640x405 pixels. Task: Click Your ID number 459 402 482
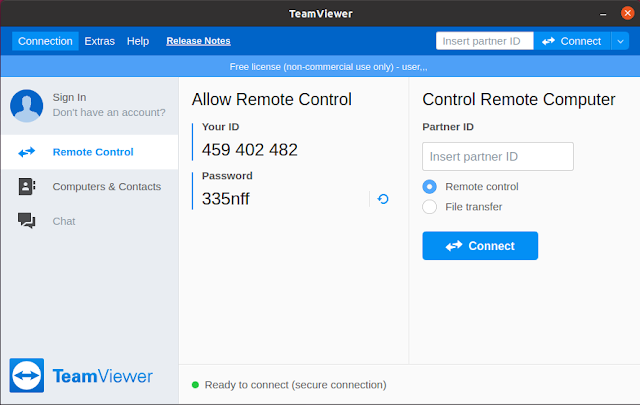tap(250, 150)
